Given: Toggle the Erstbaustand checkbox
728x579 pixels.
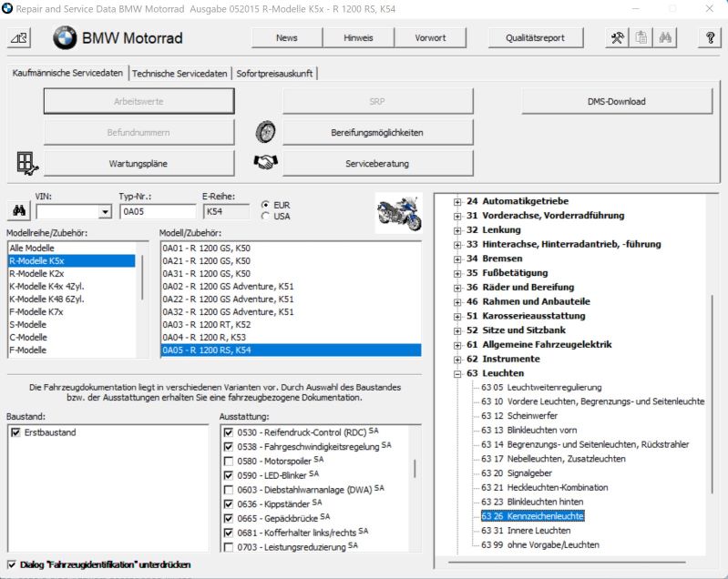Looking at the screenshot, I should 15,432.
